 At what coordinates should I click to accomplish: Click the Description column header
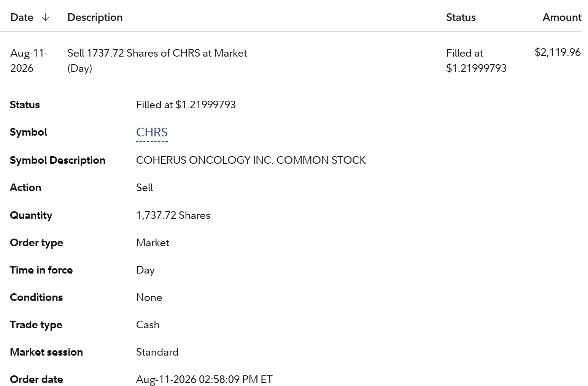click(95, 17)
